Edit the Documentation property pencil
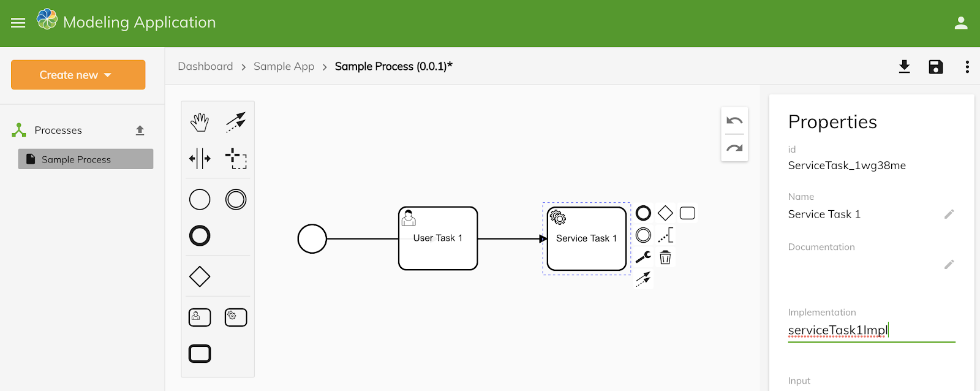The width and height of the screenshot is (980, 391). 949,264
